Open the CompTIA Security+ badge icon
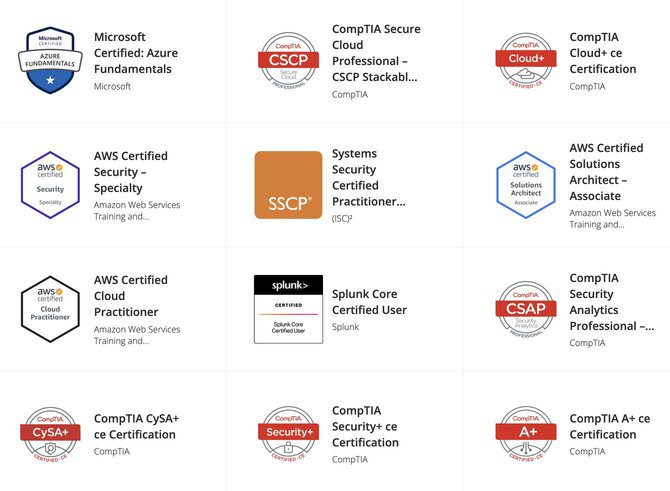The width and height of the screenshot is (670, 491). click(288, 434)
